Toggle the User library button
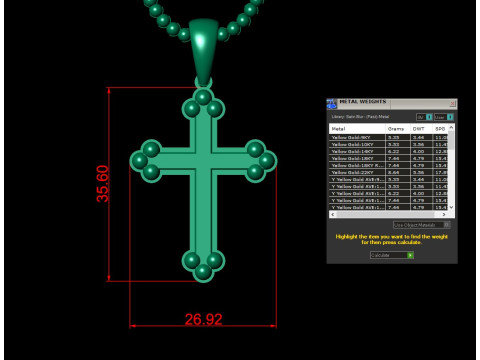The image size is (480, 360). pos(444,117)
